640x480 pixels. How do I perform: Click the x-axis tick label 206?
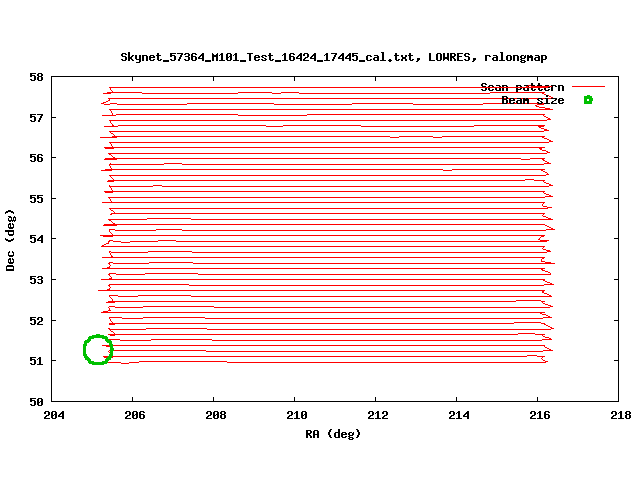click(135, 415)
